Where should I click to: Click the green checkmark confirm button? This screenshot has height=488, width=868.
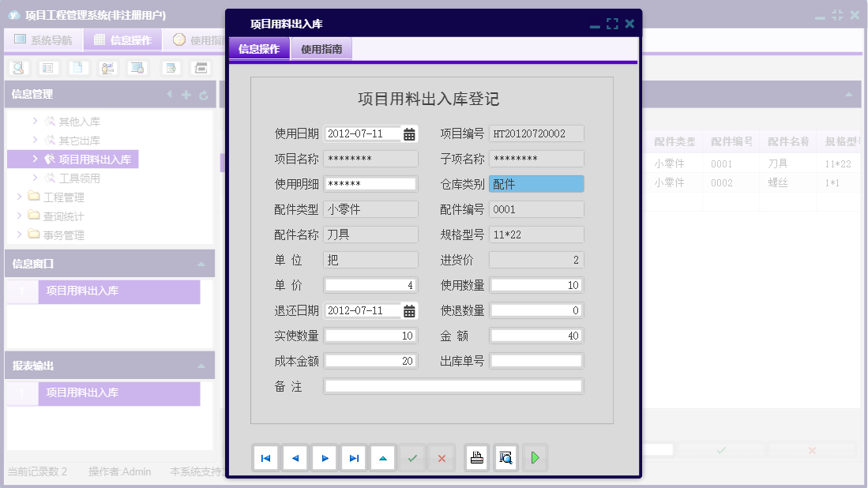tap(412, 457)
